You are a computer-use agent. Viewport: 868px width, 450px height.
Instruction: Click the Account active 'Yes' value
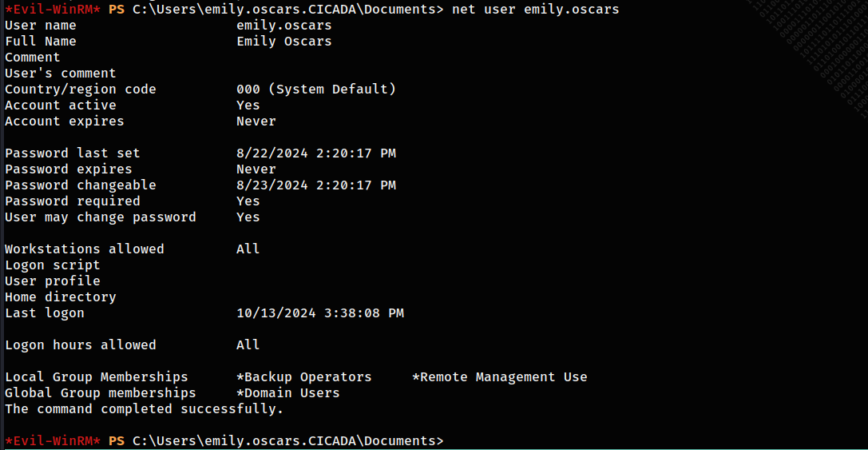coord(248,106)
